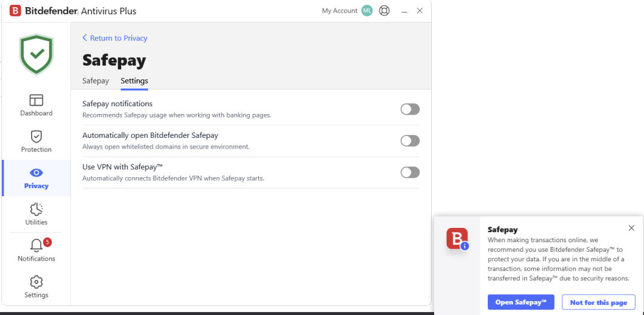Click 'Recommends Safepay usage when working with banking pages.' text
This screenshot has width=644, height=315.
click(x=177, y=115)
